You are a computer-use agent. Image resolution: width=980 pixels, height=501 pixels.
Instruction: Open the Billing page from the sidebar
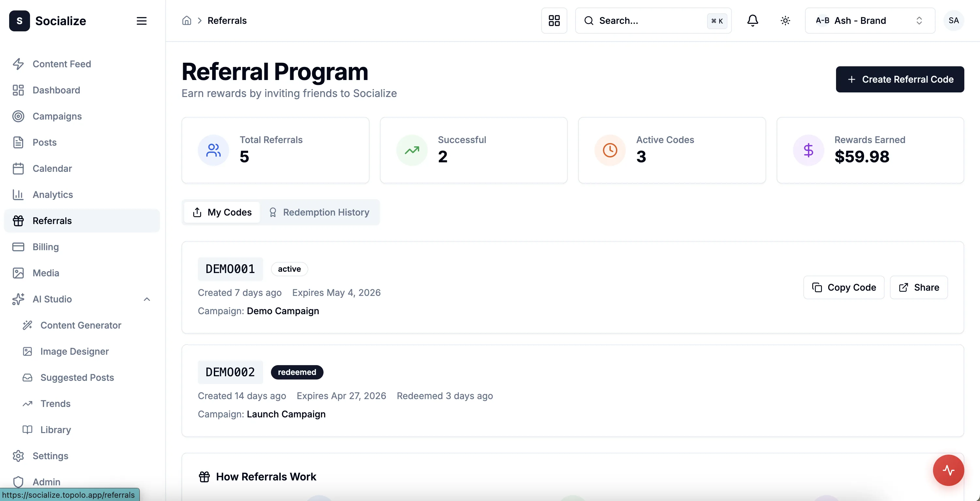[46, 247]
